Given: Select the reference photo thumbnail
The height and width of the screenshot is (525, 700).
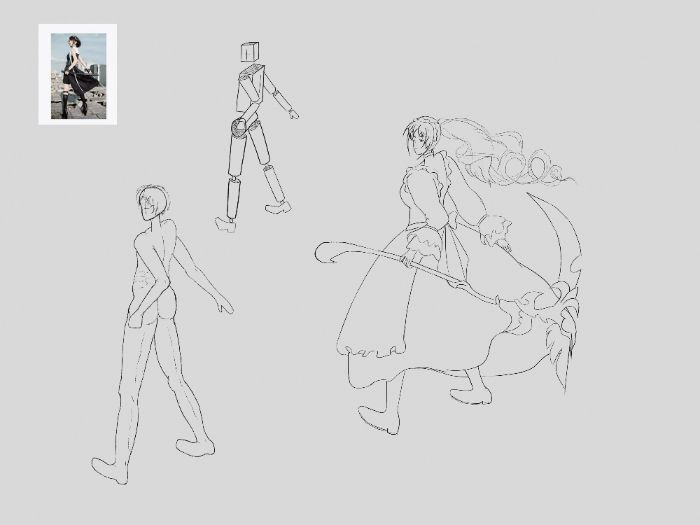Looking at the screenshot, I should [78, 75].
